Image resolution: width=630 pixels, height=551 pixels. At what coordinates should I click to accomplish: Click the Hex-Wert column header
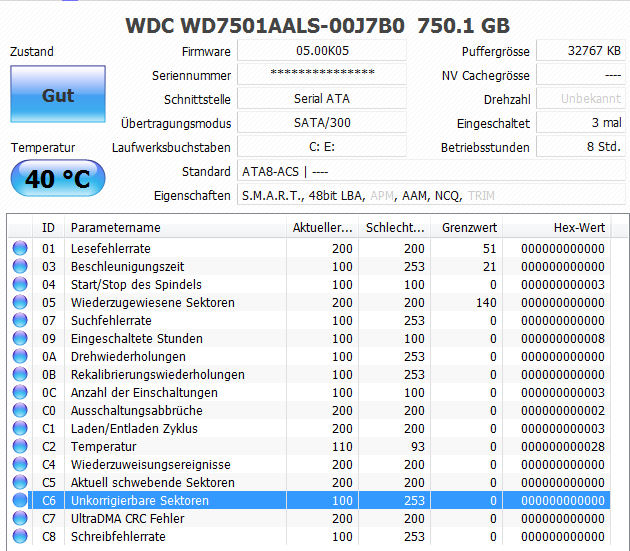pos(557,227)
